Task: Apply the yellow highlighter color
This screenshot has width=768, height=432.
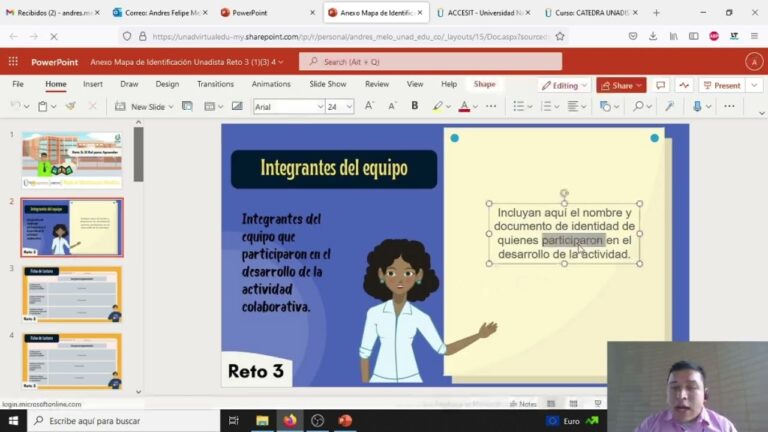Action: pyautogui.click(x=437, y=106)
